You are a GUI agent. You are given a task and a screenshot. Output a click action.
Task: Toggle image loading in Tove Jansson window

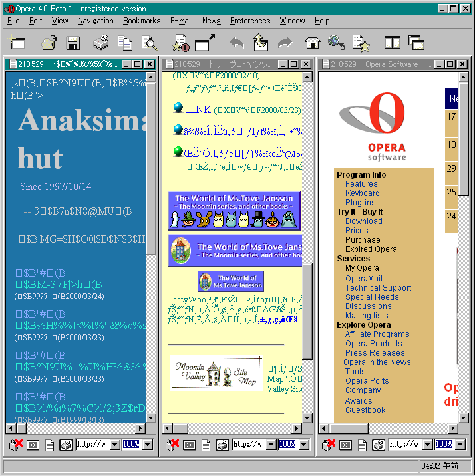(x=172, y=445)
